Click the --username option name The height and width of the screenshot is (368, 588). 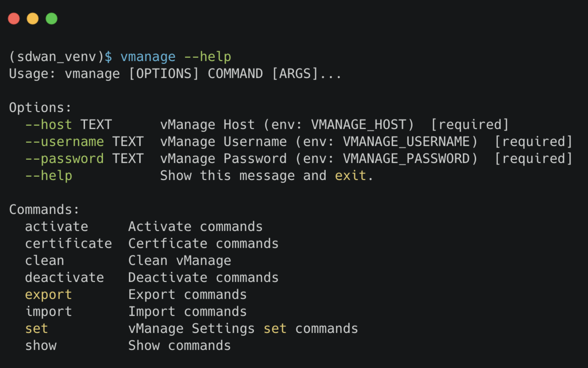[65, 142]
